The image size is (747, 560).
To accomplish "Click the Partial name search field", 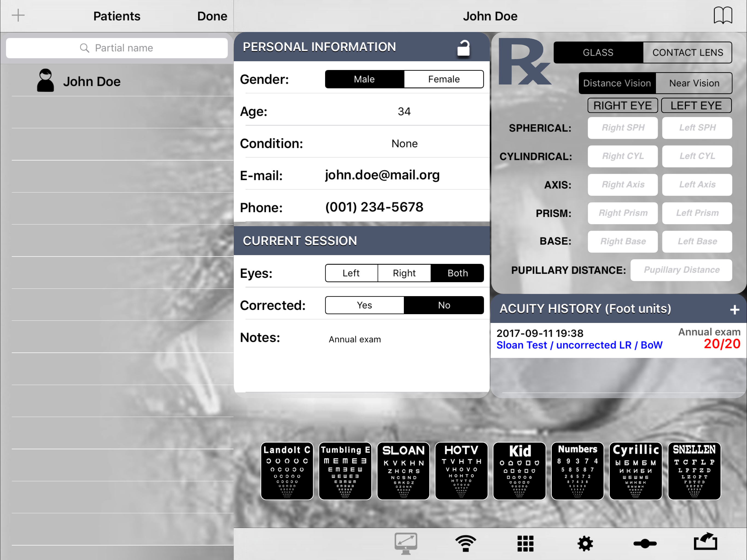I will (117, 48).
